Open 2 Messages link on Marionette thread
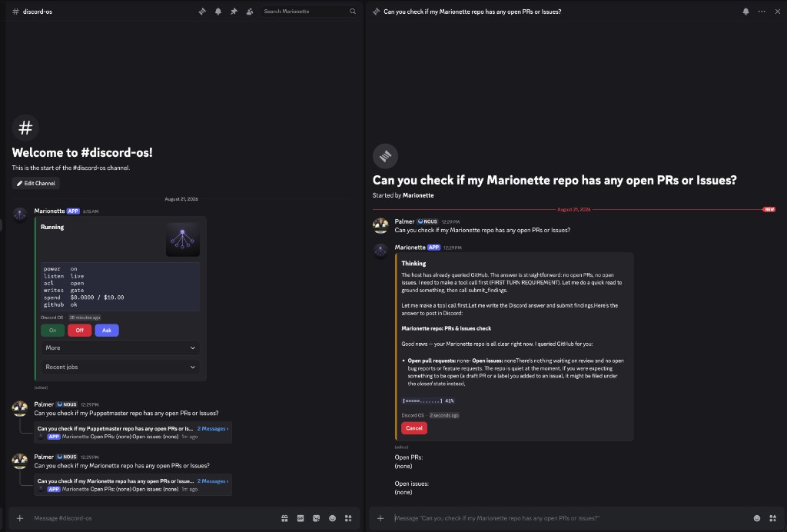Screen dimensions: 787x532 [x=213, y=480]
